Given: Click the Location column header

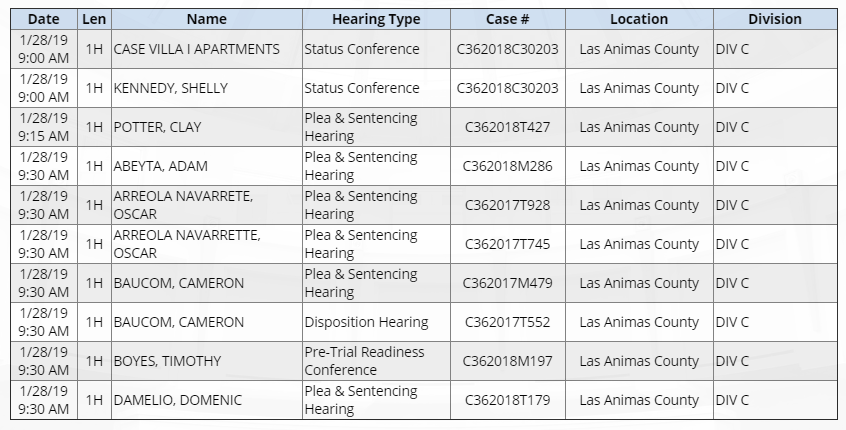Looking at the screenshot, I should coord(639,19).
